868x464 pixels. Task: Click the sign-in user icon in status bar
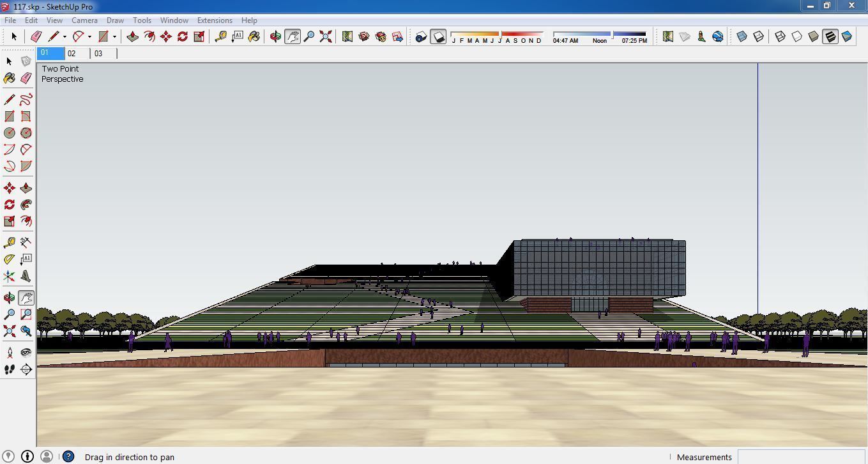coord(46,456)
